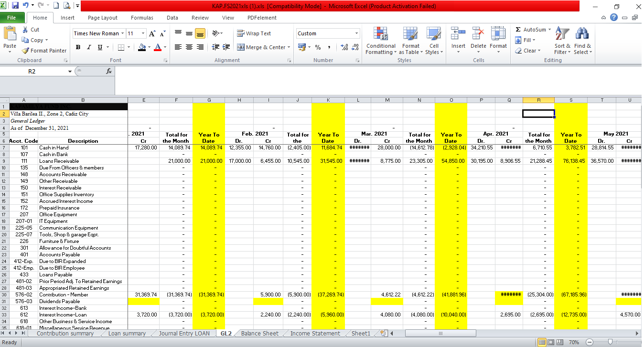
Task: Toggle bold formatting
Action: [78, 47]
